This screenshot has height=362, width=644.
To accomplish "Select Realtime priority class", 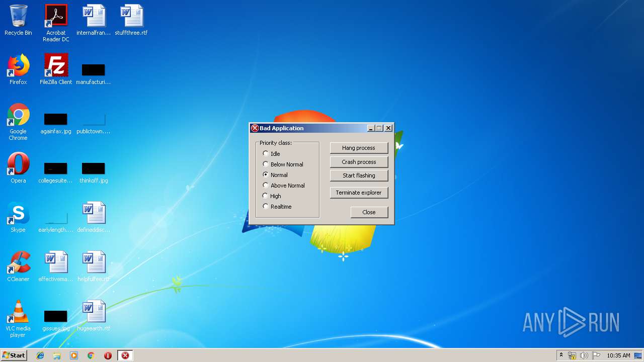I will click(277, 206).
